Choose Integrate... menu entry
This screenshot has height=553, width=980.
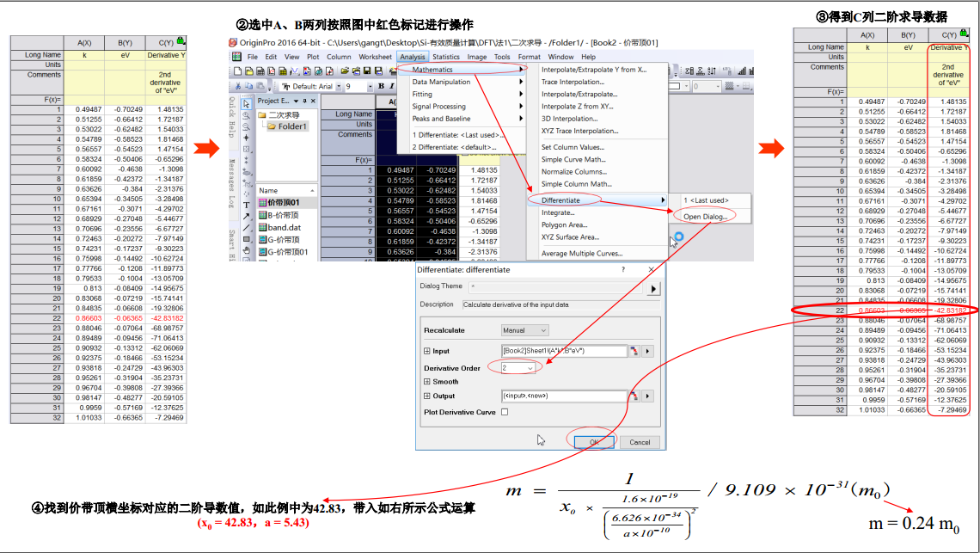pos(558,212)
